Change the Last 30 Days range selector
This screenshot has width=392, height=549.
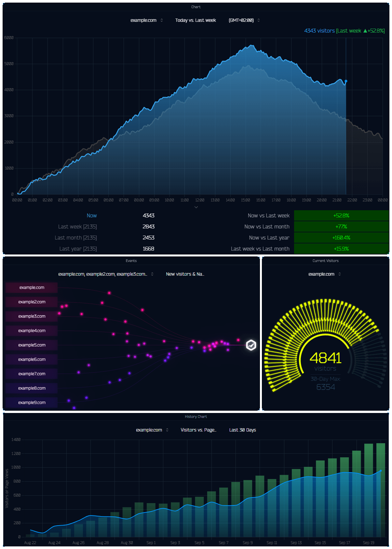[242, 430]
